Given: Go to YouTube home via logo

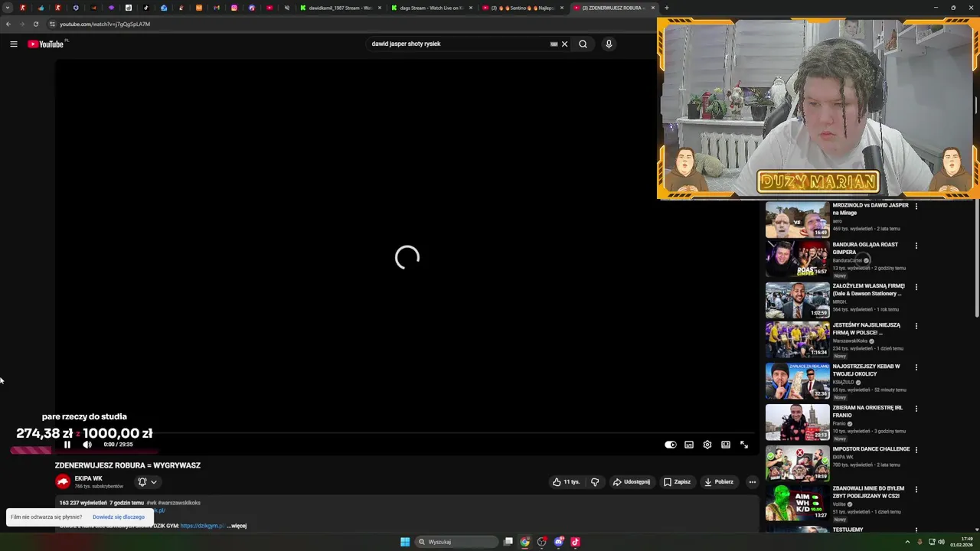Looking at the screenshot, I should pyautogui.click(x=46, y=44).
